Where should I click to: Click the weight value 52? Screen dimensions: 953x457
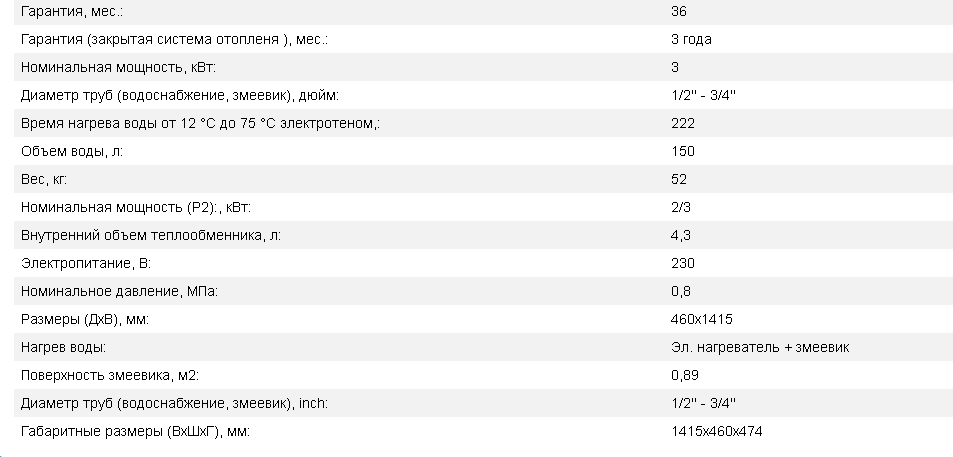[679, 179]
